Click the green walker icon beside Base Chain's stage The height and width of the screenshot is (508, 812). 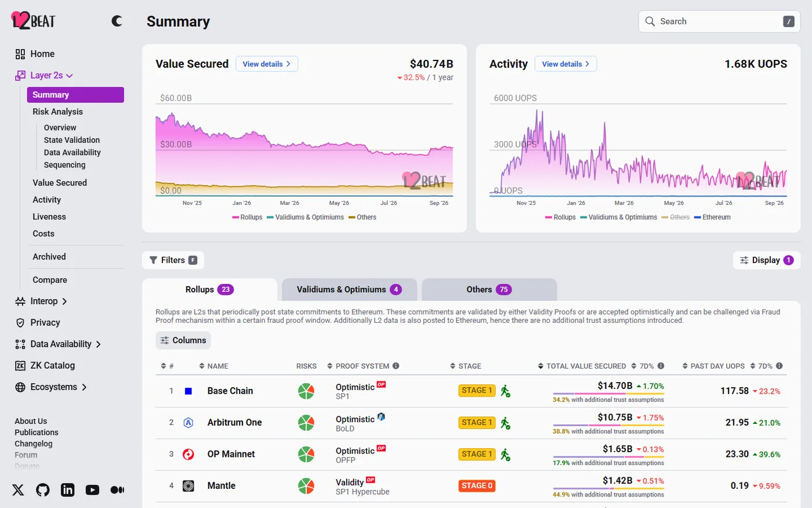tap(506, 391)
